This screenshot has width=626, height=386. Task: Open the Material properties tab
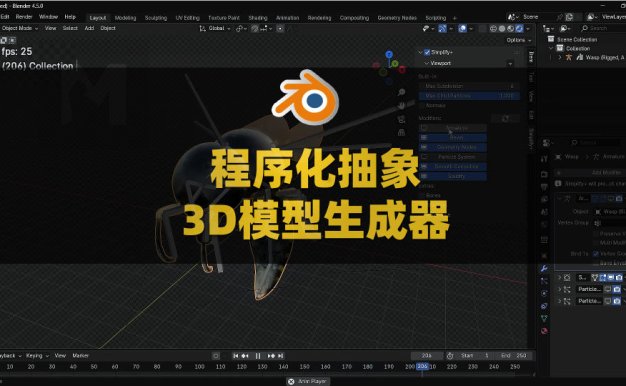point(544,331)
